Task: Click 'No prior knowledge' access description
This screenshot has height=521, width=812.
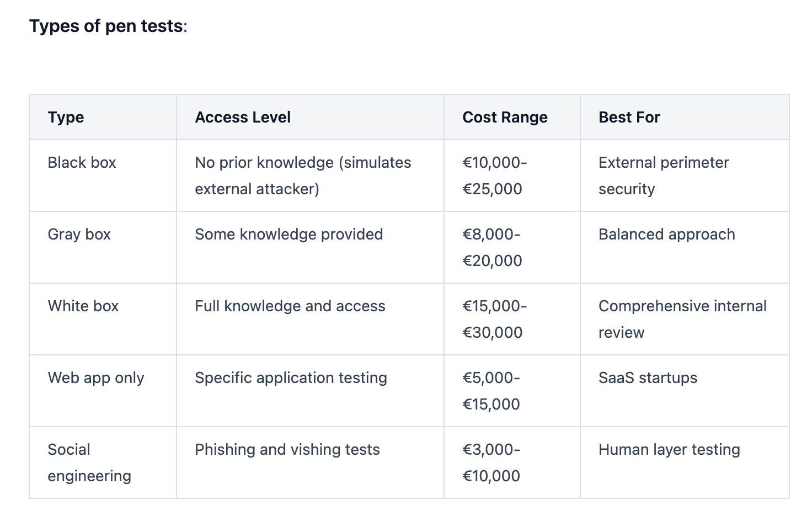Action: [303, 176]
